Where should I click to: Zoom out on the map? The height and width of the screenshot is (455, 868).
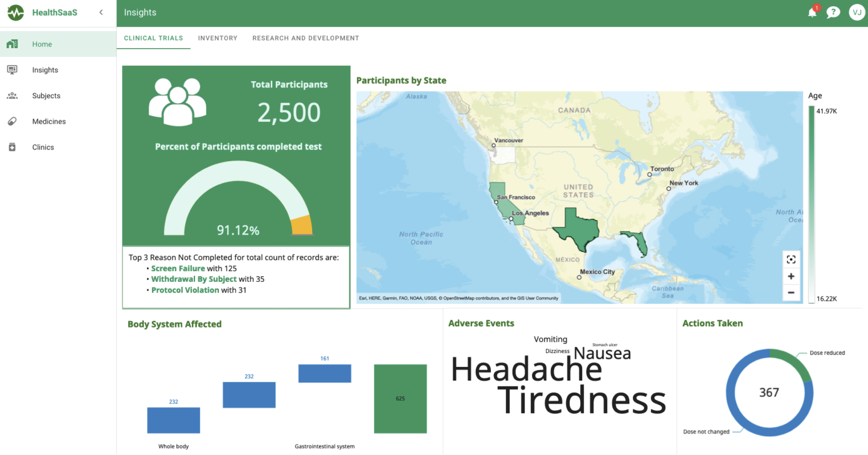point(791,292)
